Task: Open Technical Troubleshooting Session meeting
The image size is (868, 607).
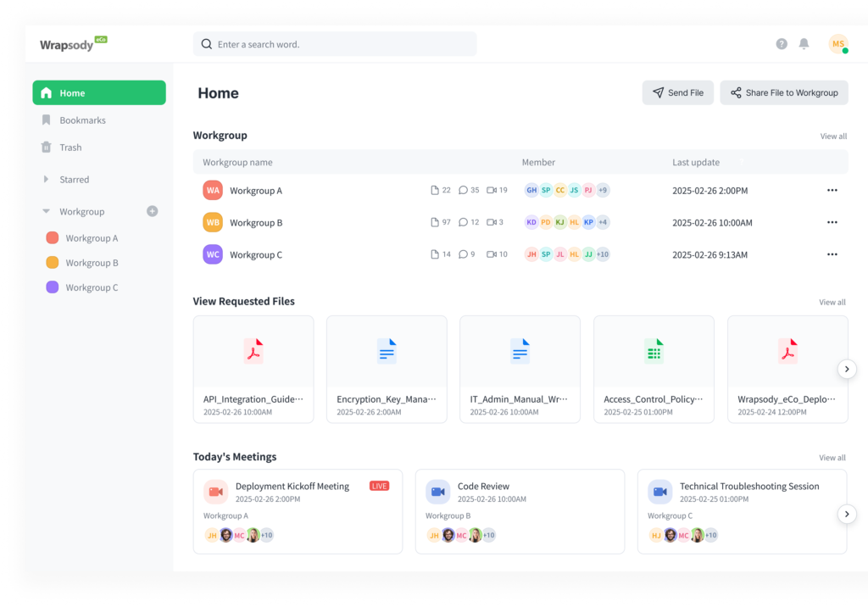Action: click(742, 512)
